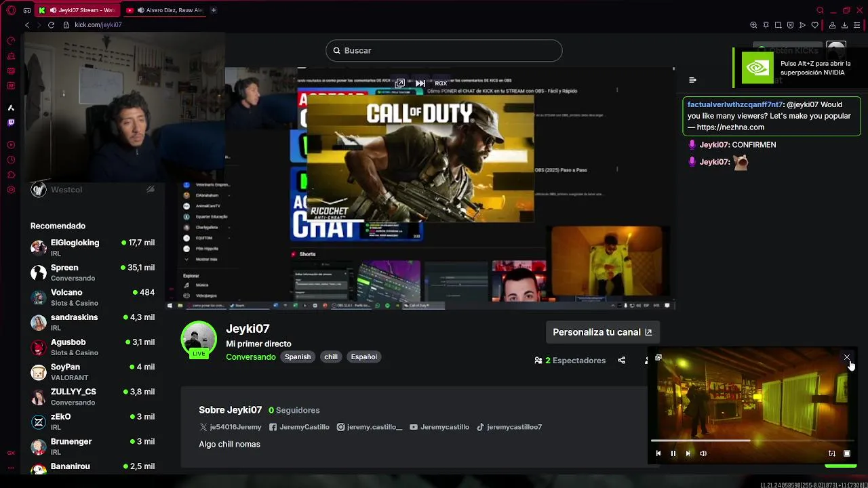
Task: Click the Buscar search field
Action: 444,51
